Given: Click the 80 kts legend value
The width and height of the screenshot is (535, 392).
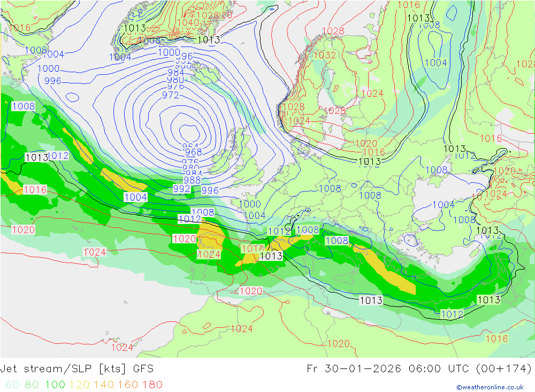Looking at the screenshot, I should click(x=32, y=385).
